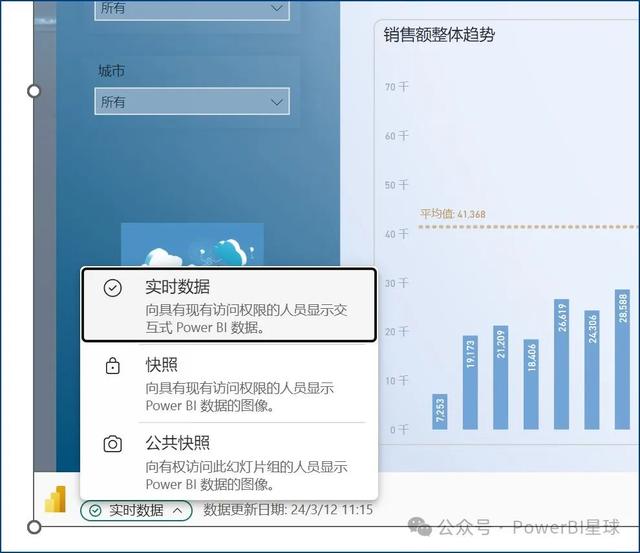Click the bar labeled 21,209

point(501,378)
